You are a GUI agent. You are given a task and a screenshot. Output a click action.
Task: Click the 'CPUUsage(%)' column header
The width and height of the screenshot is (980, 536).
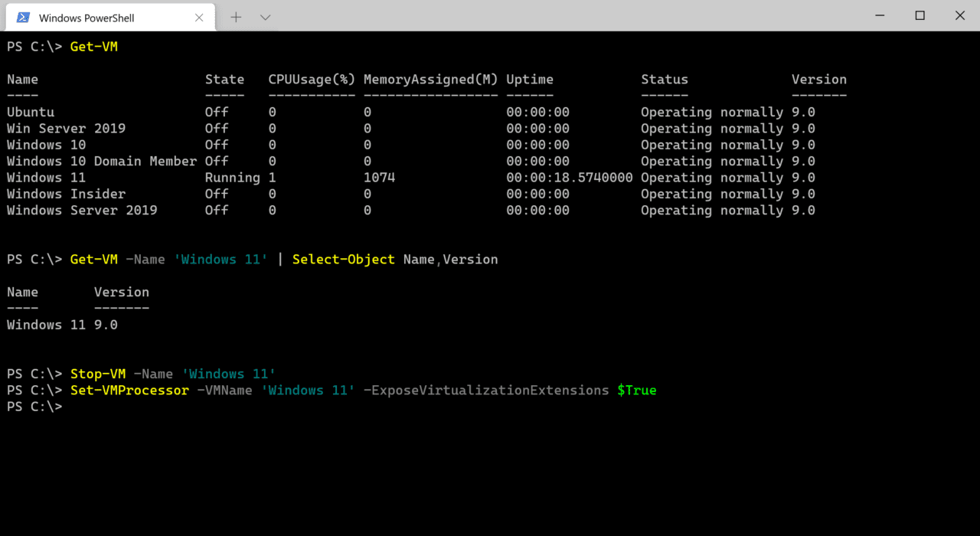pyautogui.click(x=312, y=80)
